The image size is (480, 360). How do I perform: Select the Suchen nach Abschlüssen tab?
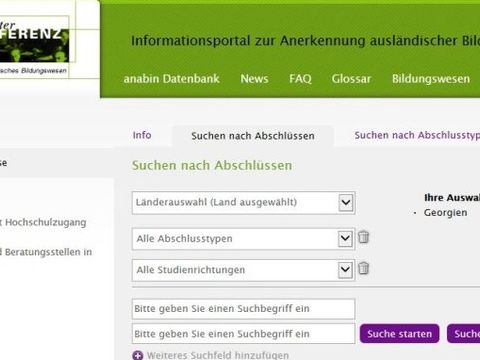click(x=253, y=136)
